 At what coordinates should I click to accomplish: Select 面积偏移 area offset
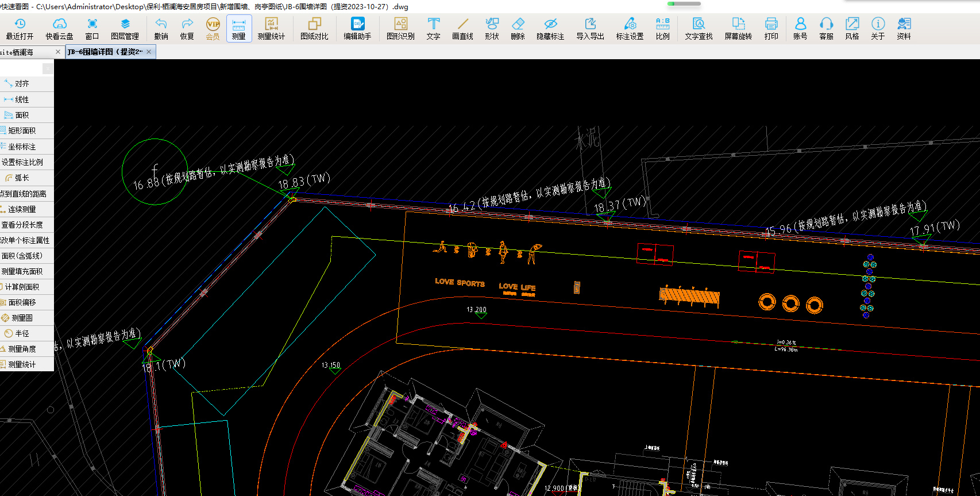click(x=27, y=302)
